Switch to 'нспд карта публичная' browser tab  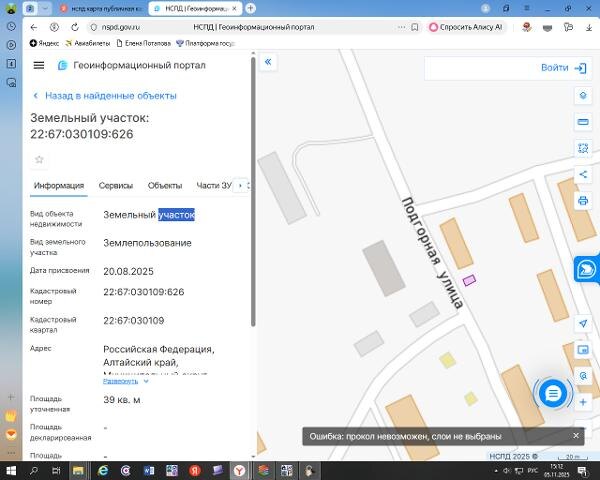(x=102, y=8)
